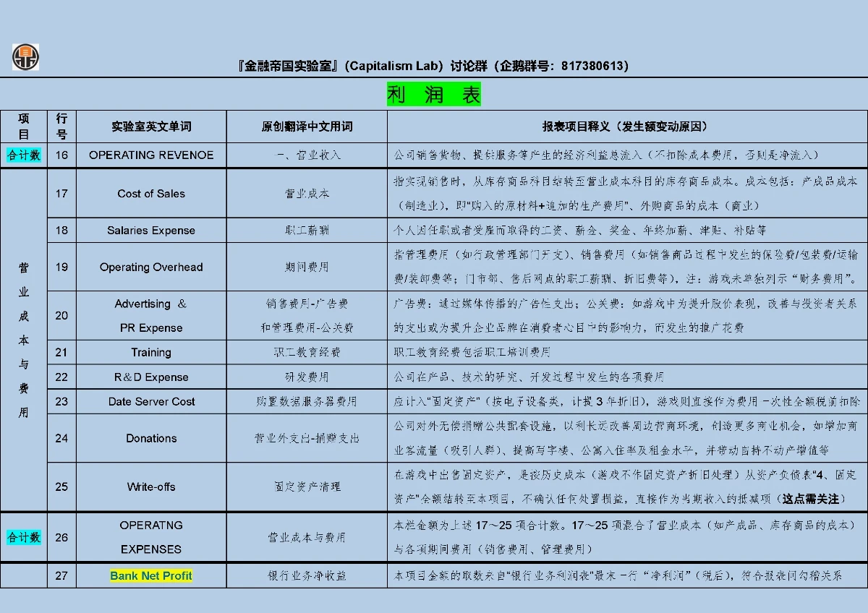
Task: Click the round logo in the top-left corner
Action: pyautogui.click(x=25, y=57)
